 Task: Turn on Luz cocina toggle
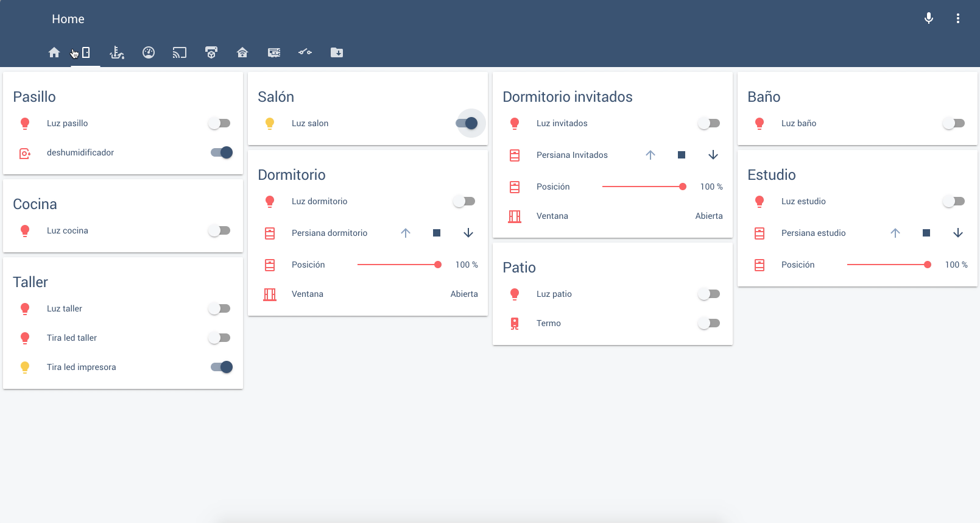[219, 230]
